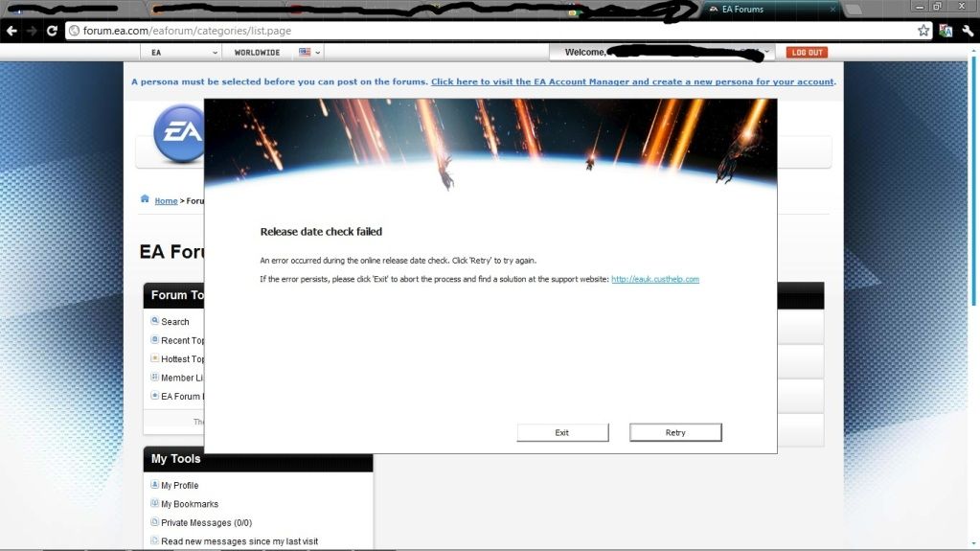Open Read new messages since last visit
The image size is (980, 551).
point(239,541)
